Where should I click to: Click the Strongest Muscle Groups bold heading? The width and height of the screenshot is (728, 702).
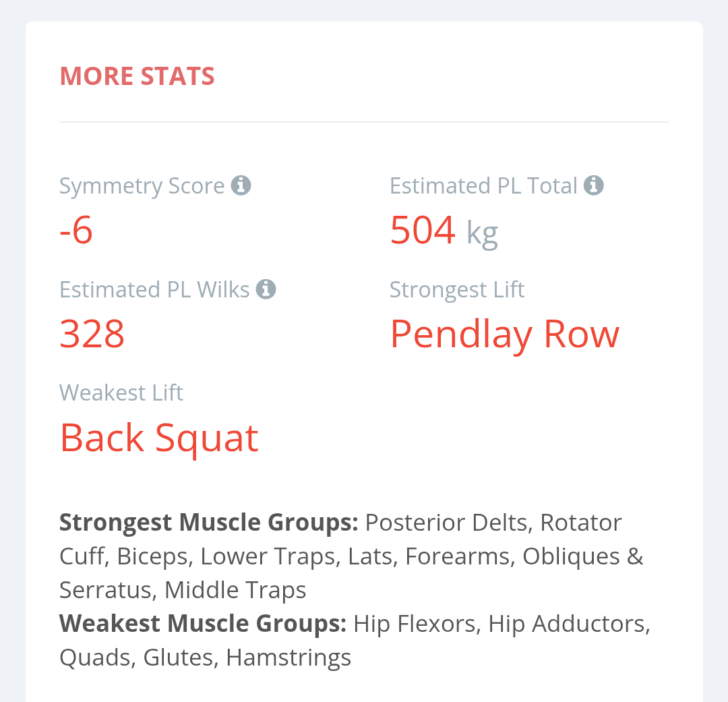coord(208,522)
